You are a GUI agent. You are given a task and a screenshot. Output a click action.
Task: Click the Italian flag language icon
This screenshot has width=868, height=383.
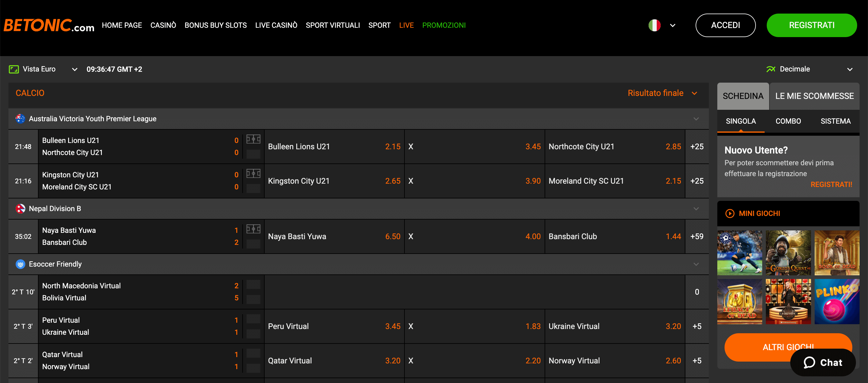(654, 25)
